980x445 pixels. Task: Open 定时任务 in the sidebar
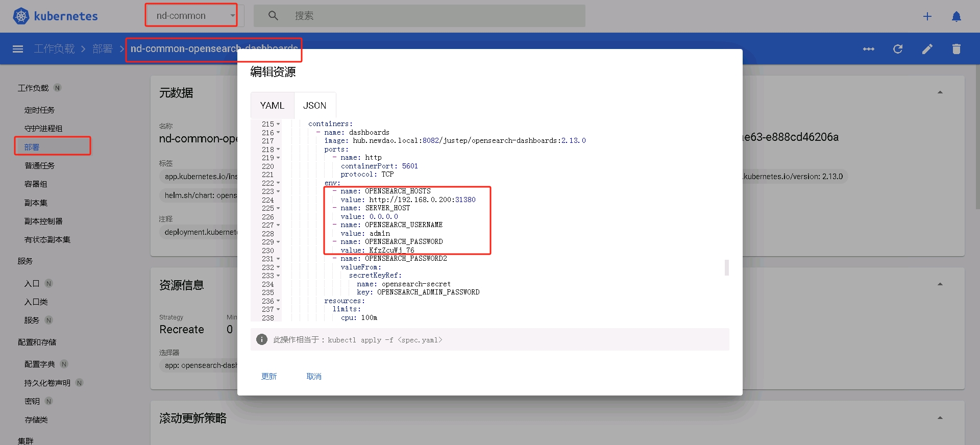point(39,110)
